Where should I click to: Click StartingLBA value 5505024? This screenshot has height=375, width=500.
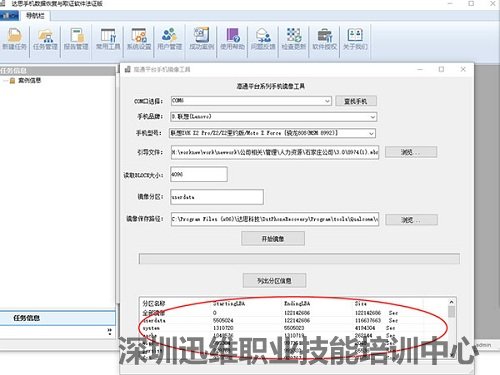point(223,321)
